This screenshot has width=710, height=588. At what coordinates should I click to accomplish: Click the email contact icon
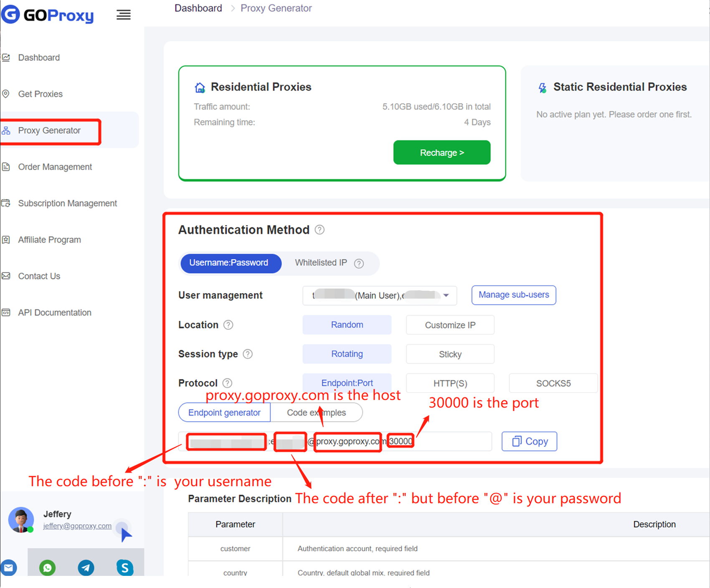pyautogui.click(x=9, y=568)
